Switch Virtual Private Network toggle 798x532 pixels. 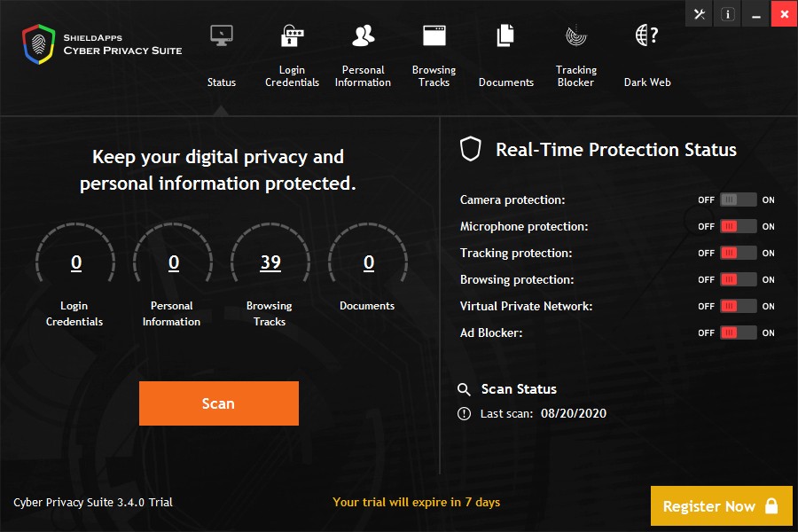[738, 307]
